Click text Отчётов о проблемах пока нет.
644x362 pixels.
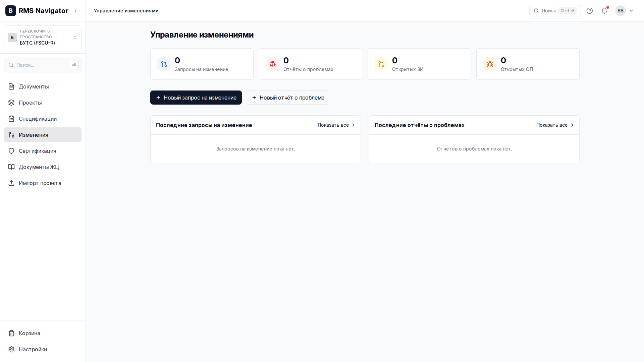[474, 149]
